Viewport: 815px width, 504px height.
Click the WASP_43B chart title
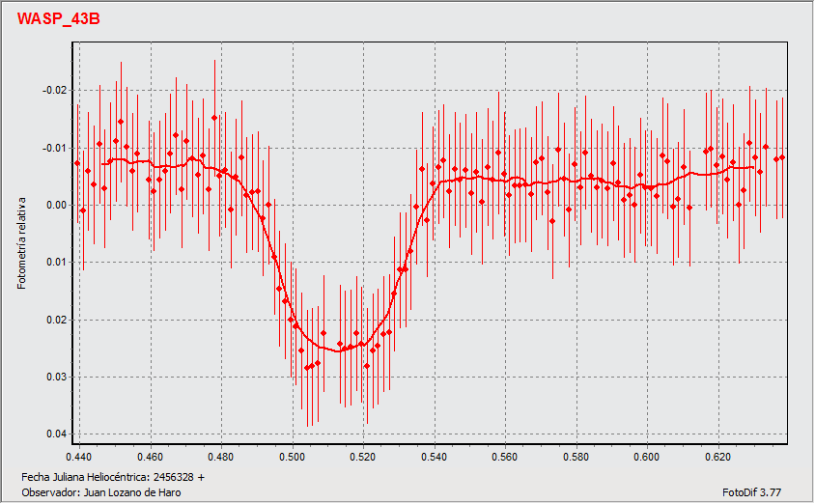pos(58,20)
